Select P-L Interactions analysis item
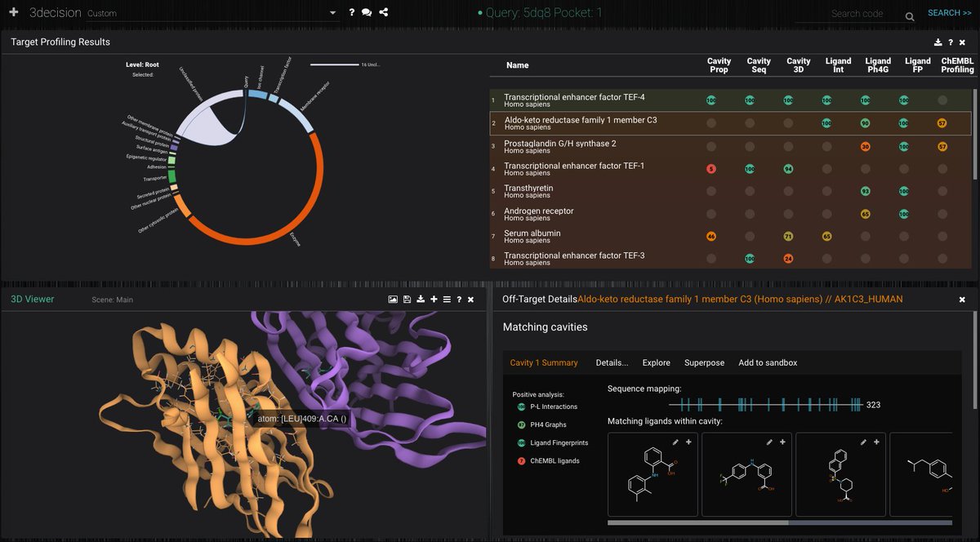 554,406
